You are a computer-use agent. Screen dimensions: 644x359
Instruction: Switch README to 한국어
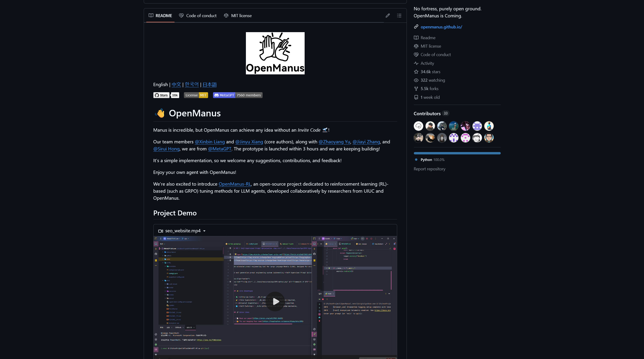[191, 84]
